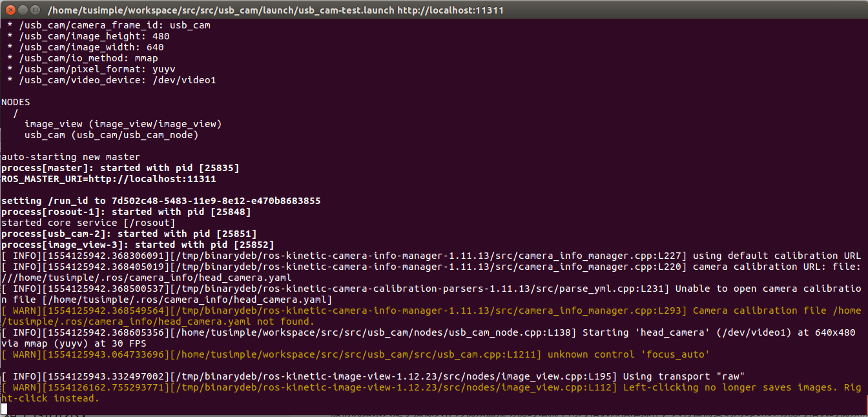Click the via mmap (yuyv) at 30 FPS line
This screenshot has width=868, height=417.
[x=74, y=343]
